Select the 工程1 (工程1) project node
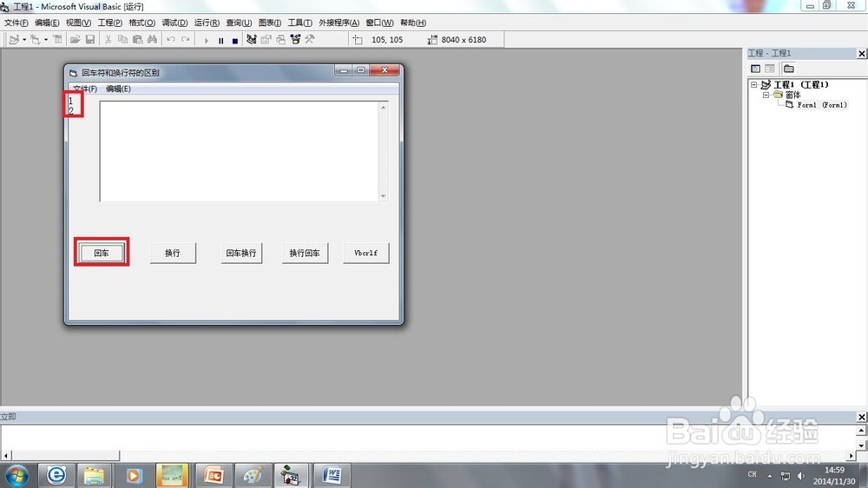This screenshot has height=488, width=868. coord(801,85)
